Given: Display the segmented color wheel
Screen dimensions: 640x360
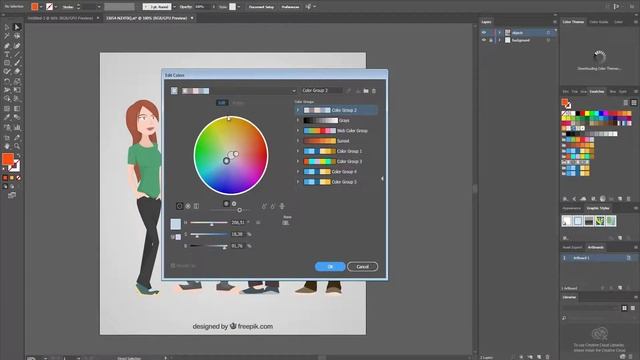Looking at the screenshot, I should click(188, 206).
